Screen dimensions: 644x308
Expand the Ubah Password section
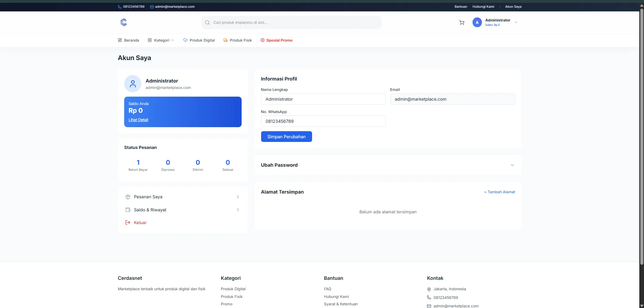(512, 165)
